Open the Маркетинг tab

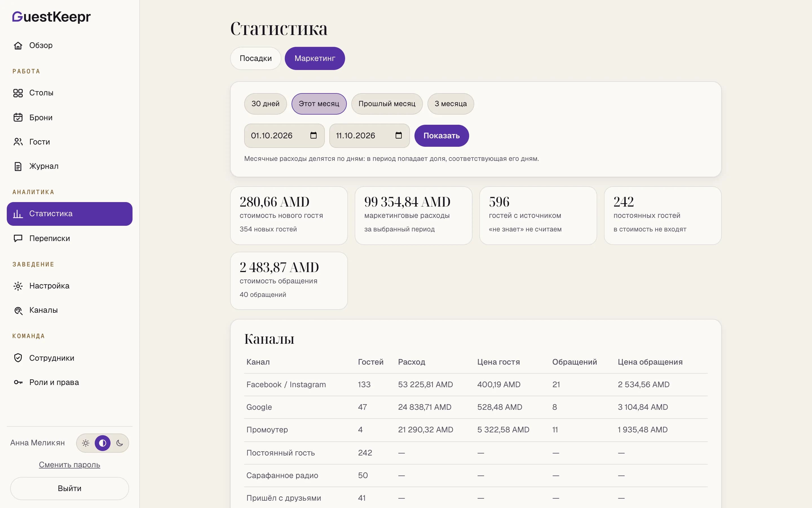point(315,58)
